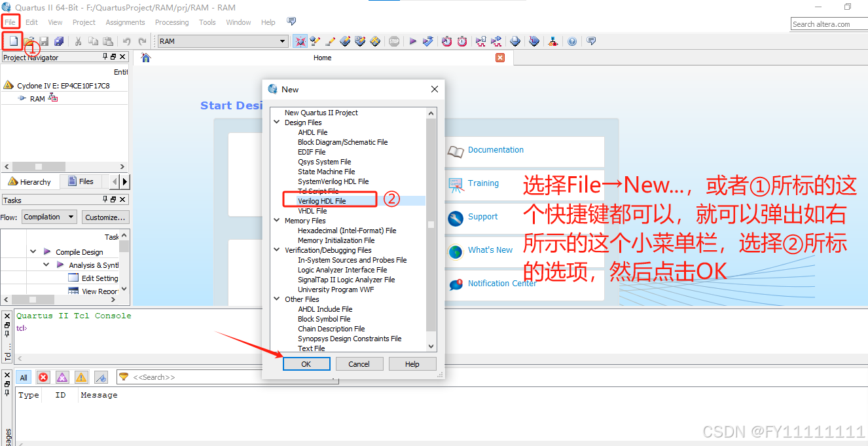Switch to the Hierarchy tab
Viewport: 868px width, 446px height.
[29, 181]
